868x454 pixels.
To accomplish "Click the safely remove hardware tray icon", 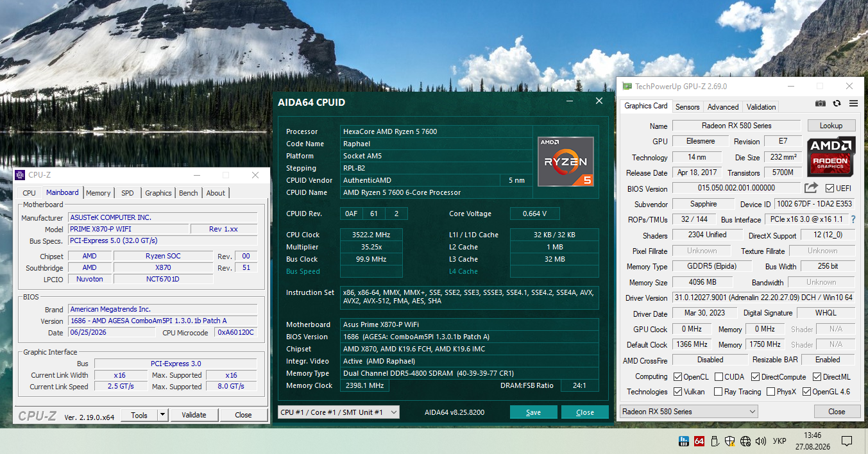I will (x=715, y=441).
